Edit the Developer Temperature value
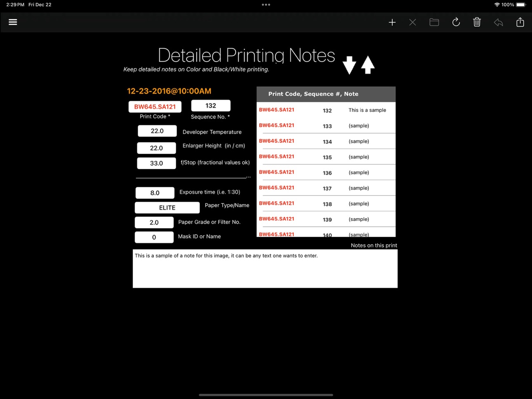The height and width of the screenshot is (399, 532). pyautogui.click(x=157, y=131)
